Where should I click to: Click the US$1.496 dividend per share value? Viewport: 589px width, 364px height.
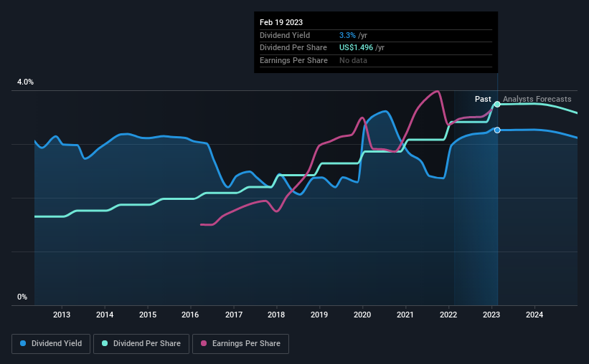356,48
